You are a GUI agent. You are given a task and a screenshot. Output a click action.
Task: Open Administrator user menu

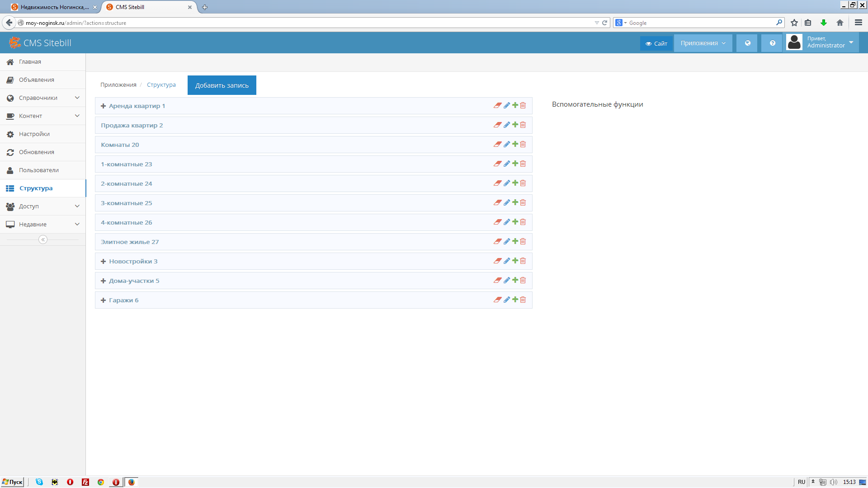pos(822,42)
